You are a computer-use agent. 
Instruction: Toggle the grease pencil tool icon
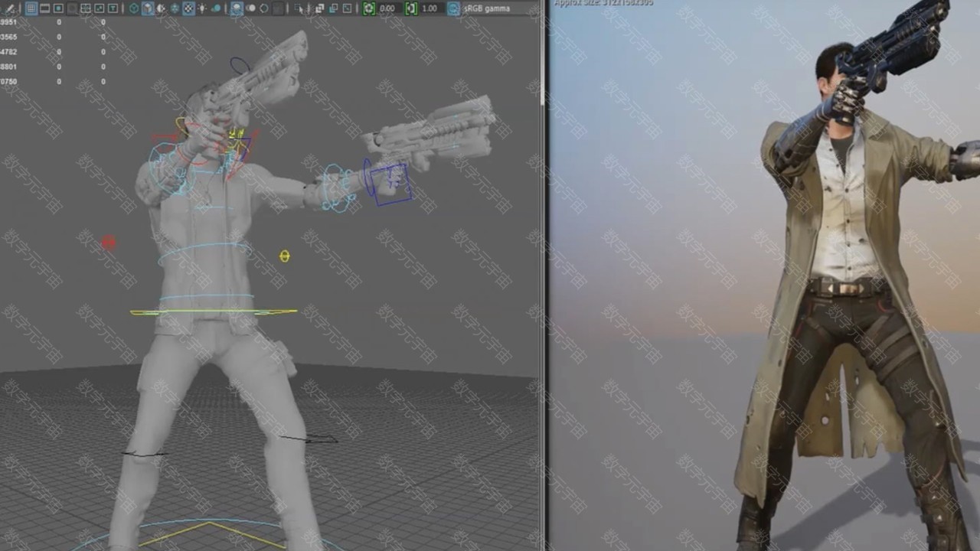[x=11, y=8]
